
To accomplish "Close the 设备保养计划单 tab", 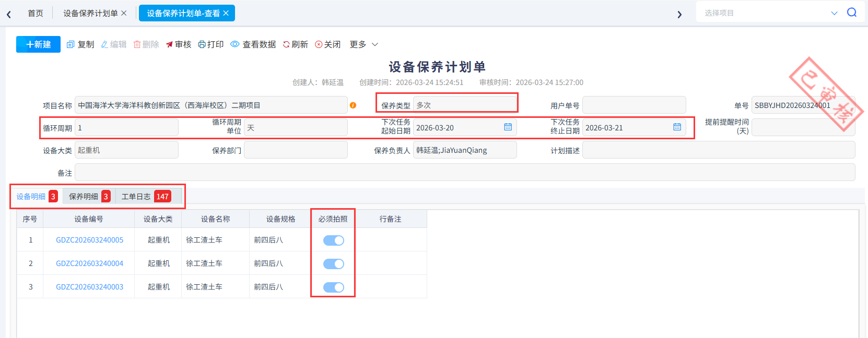I will click(124, 13).
